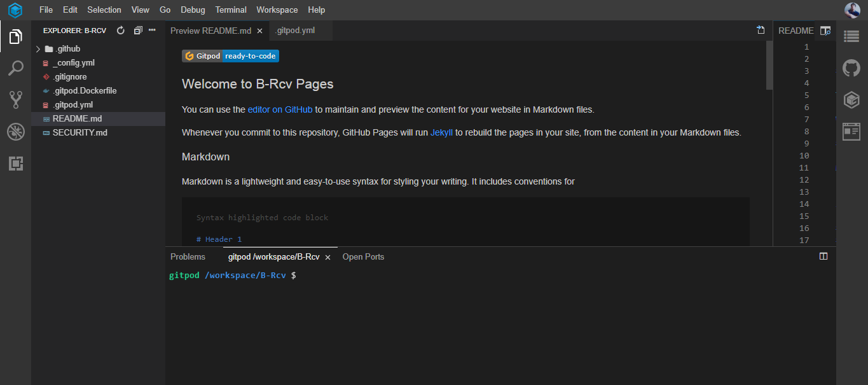This screenshot has width=868, height=385.
Task: Open the Gitpod panel in right sidebar
Action: [x=851, y=100]
